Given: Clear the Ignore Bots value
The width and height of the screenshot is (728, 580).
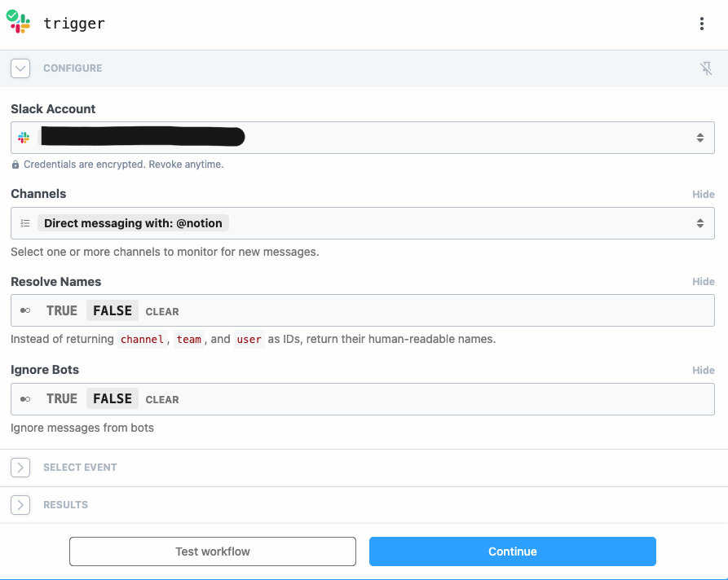Looking at the screenshot, I should (x=162, y=400).
